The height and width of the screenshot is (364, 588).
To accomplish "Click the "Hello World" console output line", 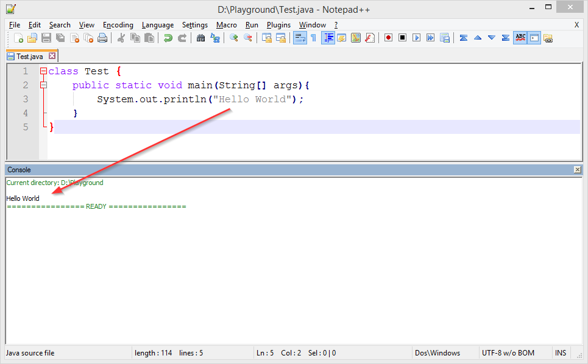I will [23, 198].
